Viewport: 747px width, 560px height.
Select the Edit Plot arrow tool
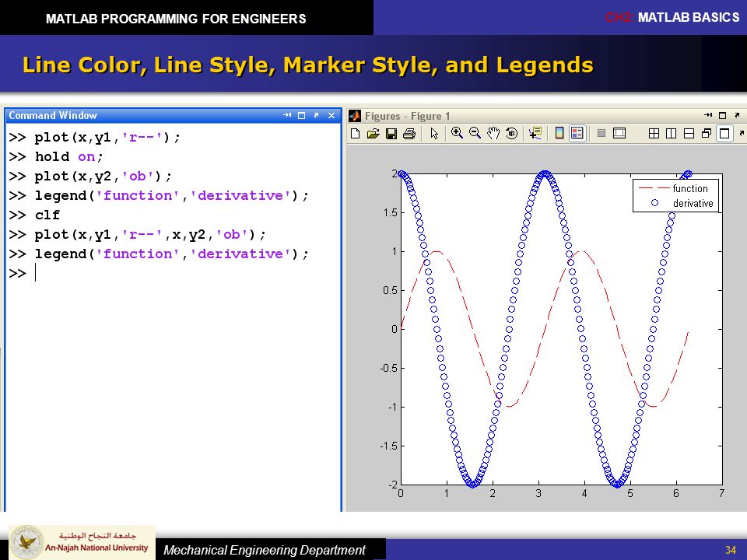click(x=434, y=133)
